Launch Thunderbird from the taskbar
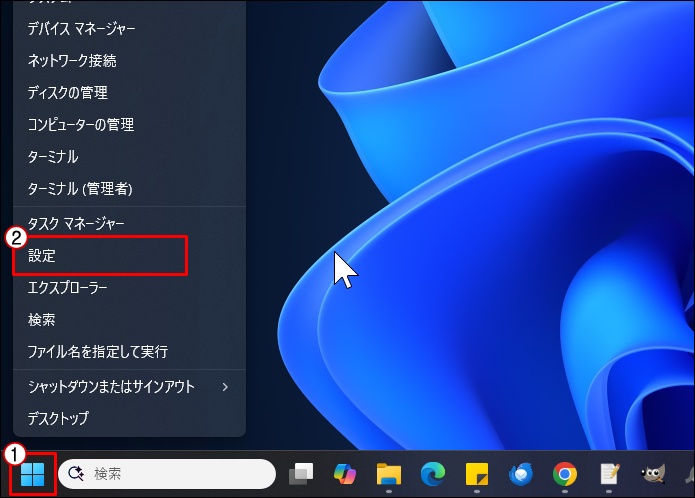This screenshot has width=695, height=498. [520, 474]
